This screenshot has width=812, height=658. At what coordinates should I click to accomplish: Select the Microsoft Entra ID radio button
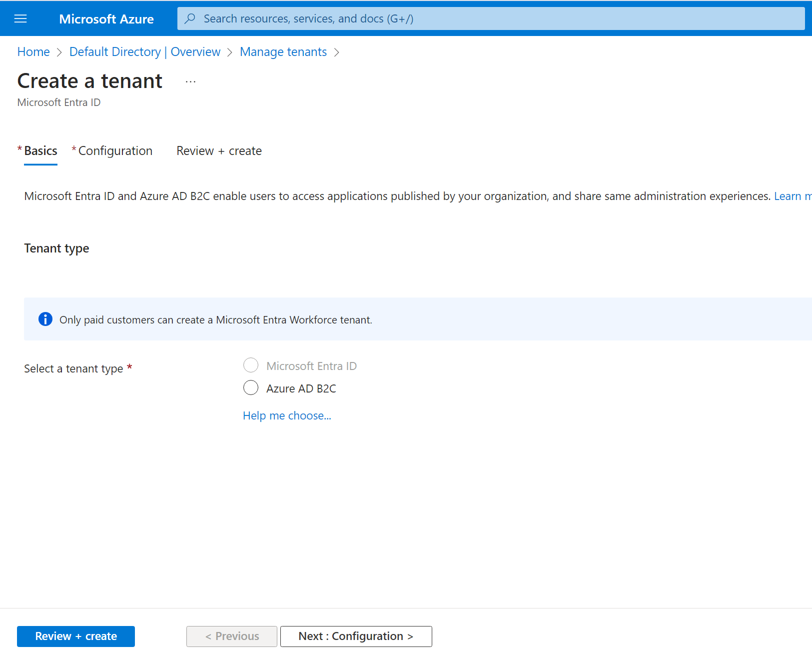251,365
